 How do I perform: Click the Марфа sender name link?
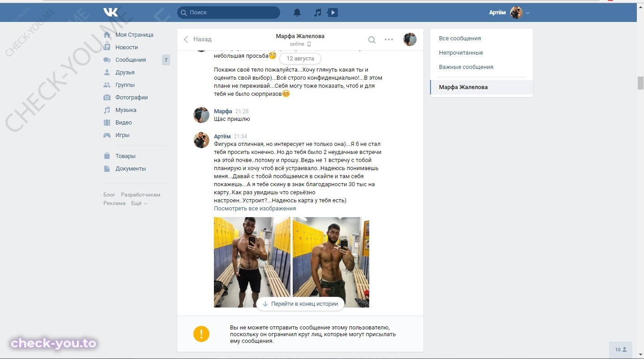point(223,111)
